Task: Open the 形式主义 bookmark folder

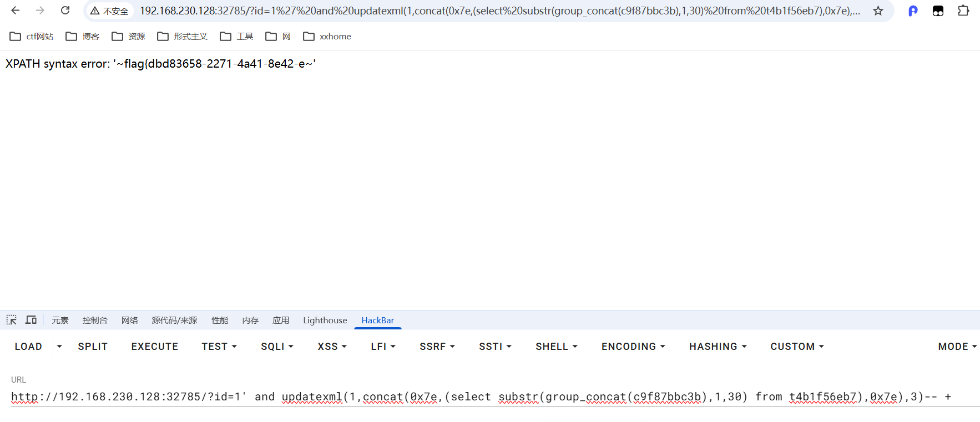Action: coord(182,36)
